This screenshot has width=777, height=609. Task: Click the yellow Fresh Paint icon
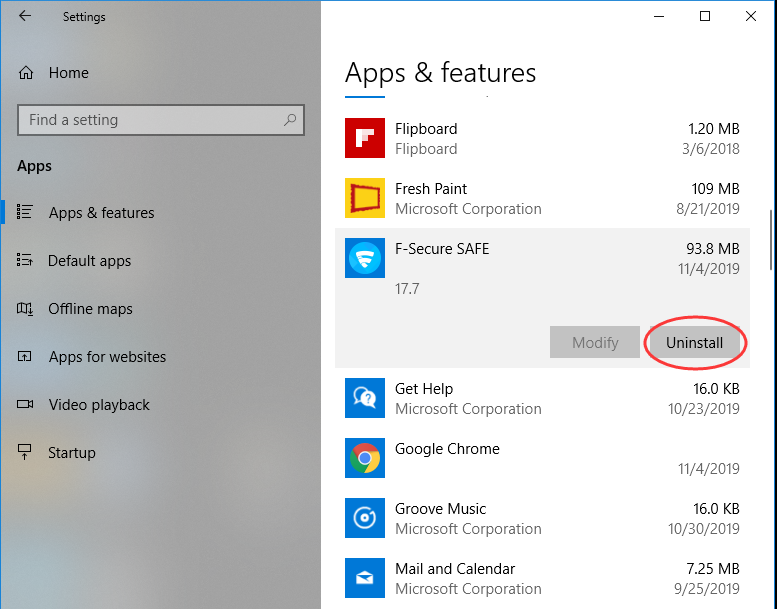[365, 198]
